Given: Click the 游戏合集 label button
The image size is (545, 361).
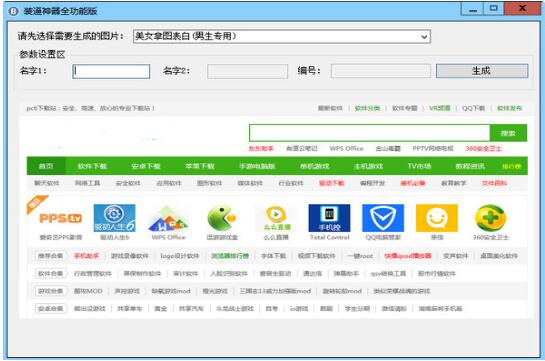Looking at the screenshot, I should (x=51, y=291).
